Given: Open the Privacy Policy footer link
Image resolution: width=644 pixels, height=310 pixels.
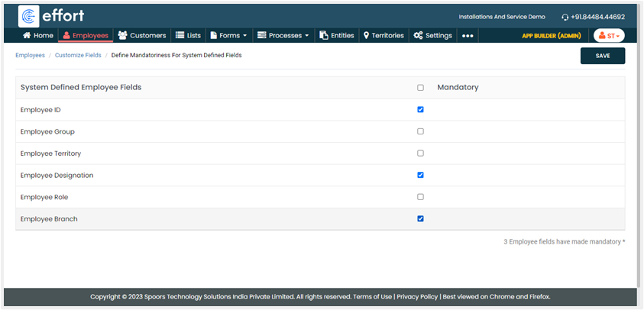Looking at the screenshot, I should 417,296.
